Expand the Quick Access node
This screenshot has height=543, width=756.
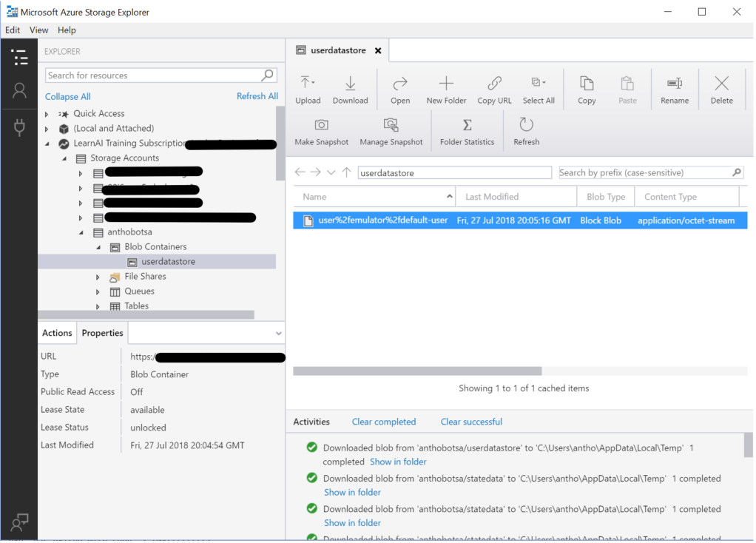click(x=47, y=114)
